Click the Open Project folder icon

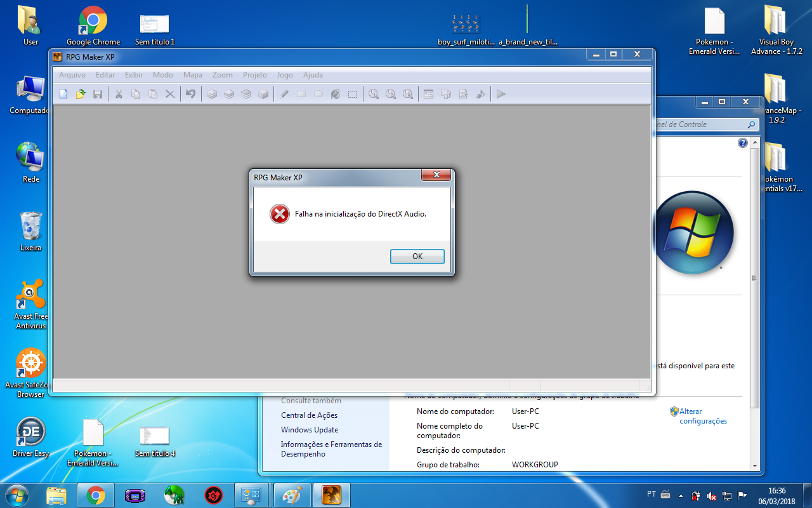point(81,94)
